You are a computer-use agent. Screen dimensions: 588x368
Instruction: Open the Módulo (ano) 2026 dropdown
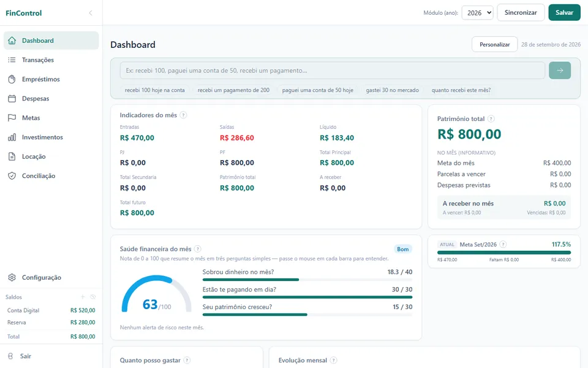coord(477,13)
